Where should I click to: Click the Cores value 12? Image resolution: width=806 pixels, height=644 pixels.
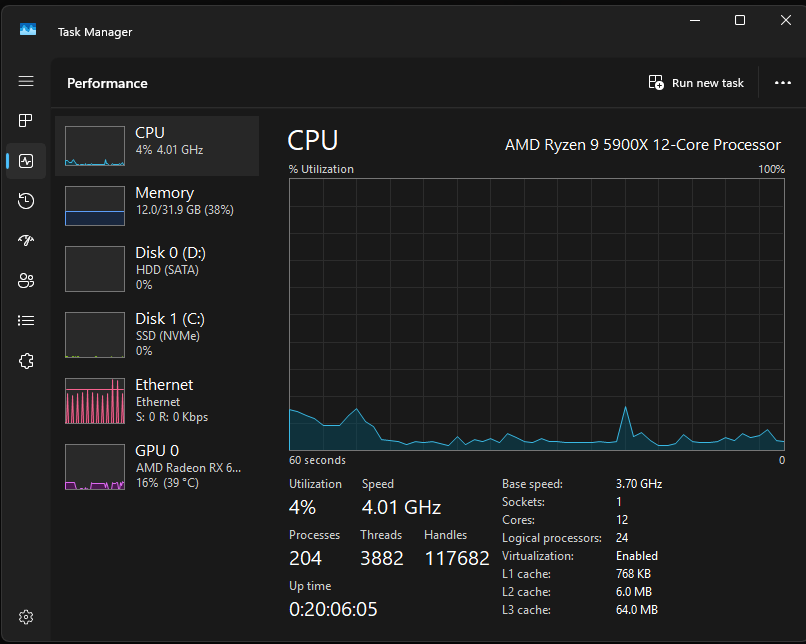(622, 520)
